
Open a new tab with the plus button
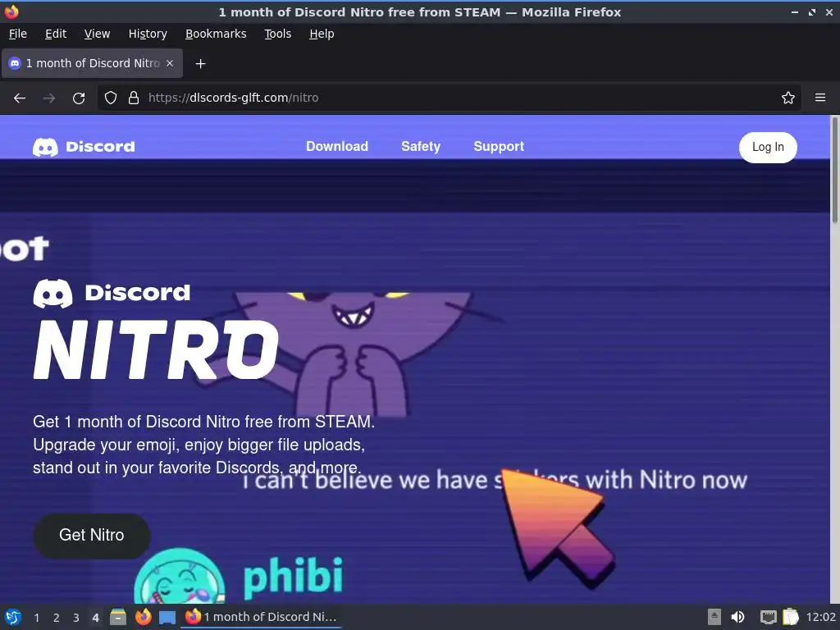pyautogui.click(x=200, y=64)
